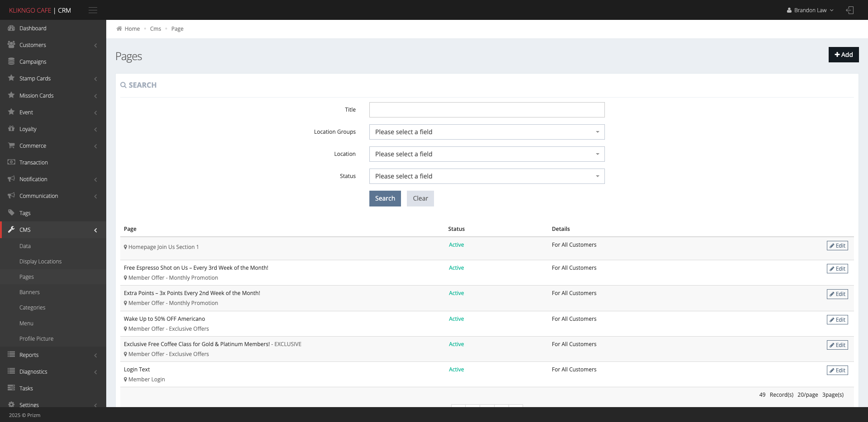Select the Categories submenu item
Viewport: 868px width, 422px height.
click(x=32, y=308)
